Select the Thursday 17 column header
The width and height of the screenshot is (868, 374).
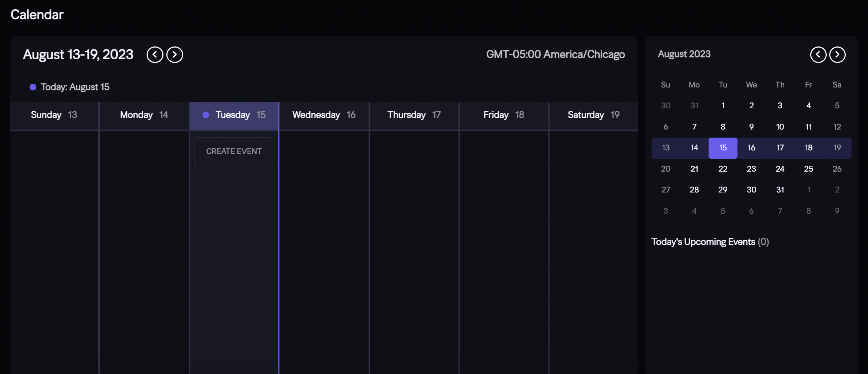pos(414,115)
